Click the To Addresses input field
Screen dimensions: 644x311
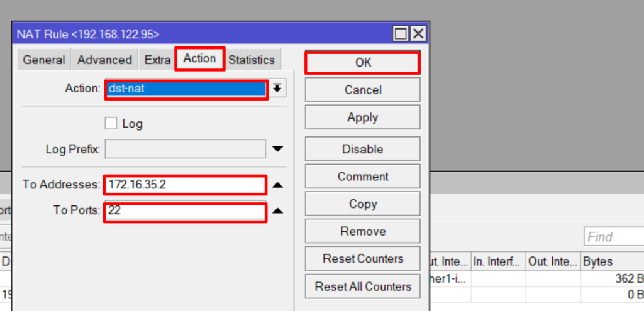[x=186, y=185]
